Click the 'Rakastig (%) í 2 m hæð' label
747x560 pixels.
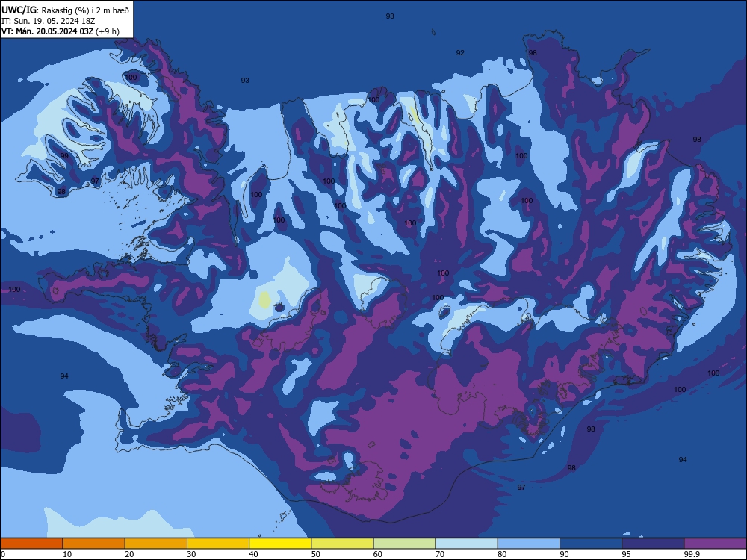click(85, 10)
